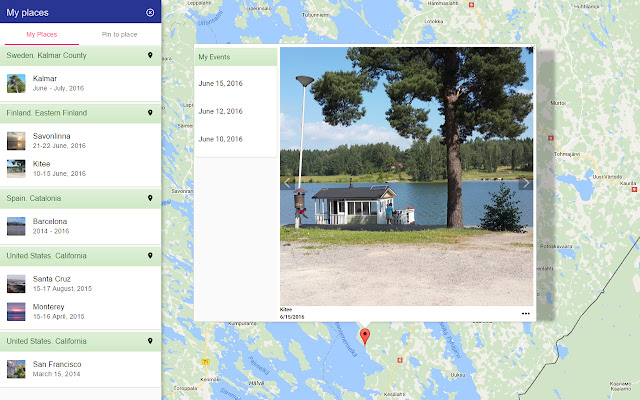Select the Kitee place name
This screenshot has width=640, height=400.
41,164
